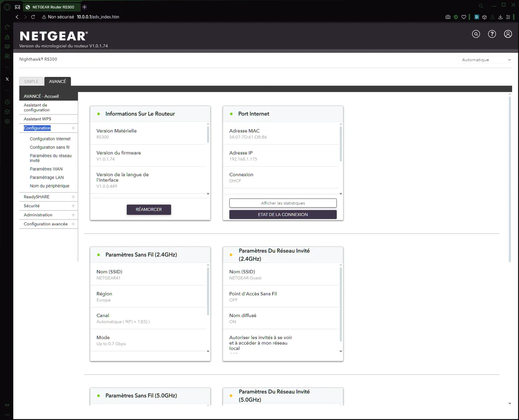
Task: Expand the Sécurité menu section
Action: pyautogui.click(x=73, y=206)
